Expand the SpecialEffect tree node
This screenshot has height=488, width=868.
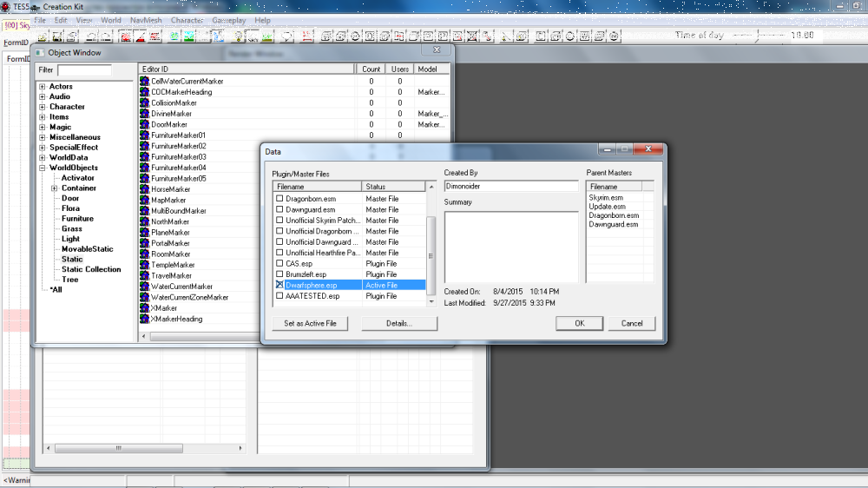pyautogui.click(x=42, y=148)
